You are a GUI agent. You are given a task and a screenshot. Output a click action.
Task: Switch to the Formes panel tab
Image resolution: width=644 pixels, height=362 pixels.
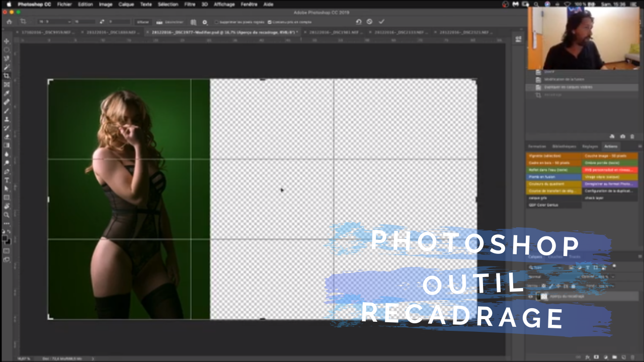tap(536, 146)
